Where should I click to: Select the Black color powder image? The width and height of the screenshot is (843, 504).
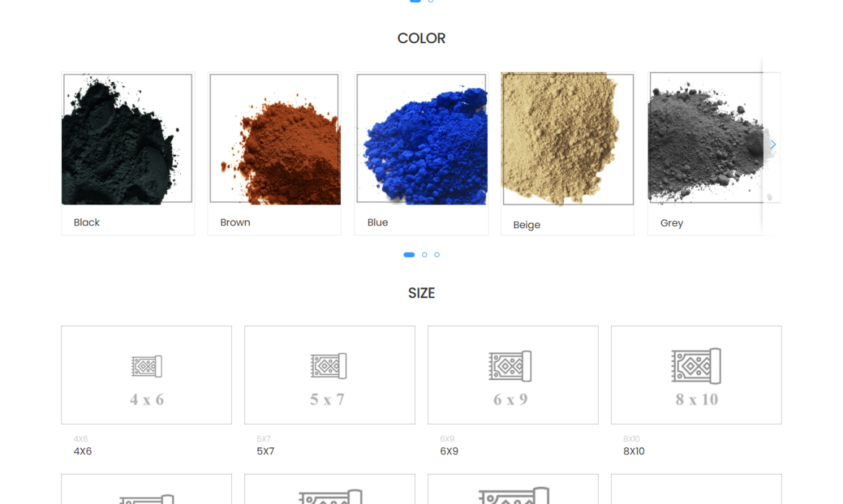point(128,139)
